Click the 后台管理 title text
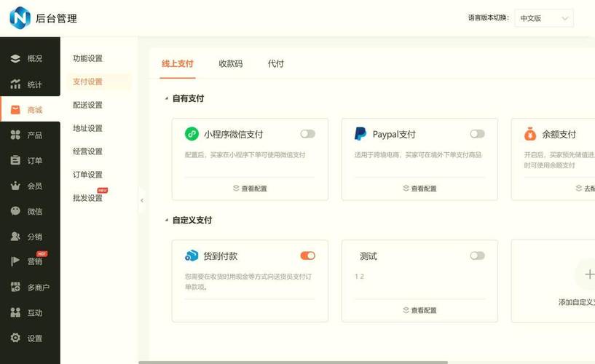 pos(56,18)
